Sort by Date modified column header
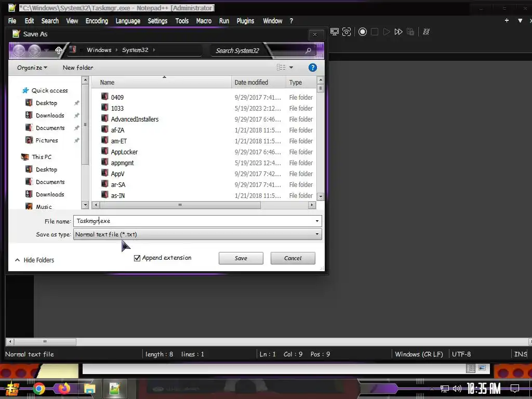Screen dimensions: 532x399 (259, 83)
